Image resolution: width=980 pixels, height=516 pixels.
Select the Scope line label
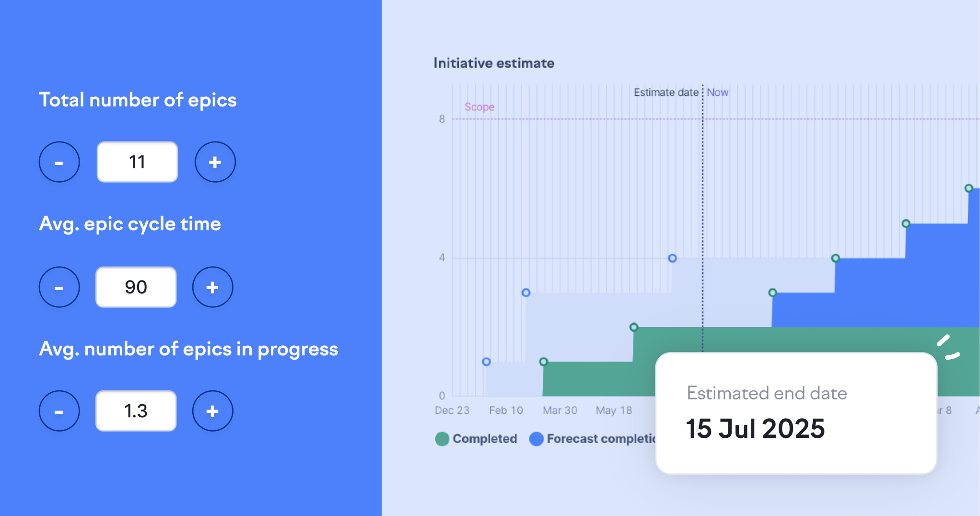(479, 107)
